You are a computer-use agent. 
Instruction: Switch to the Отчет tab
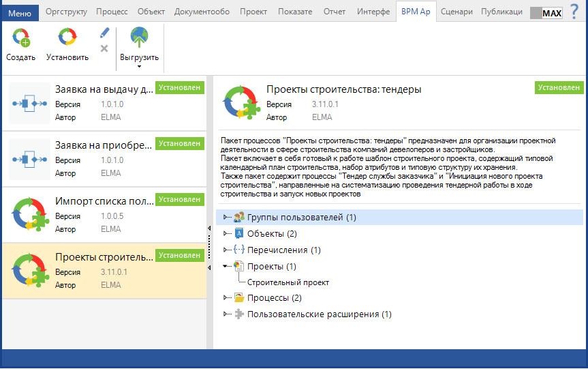tap(334, 12)
